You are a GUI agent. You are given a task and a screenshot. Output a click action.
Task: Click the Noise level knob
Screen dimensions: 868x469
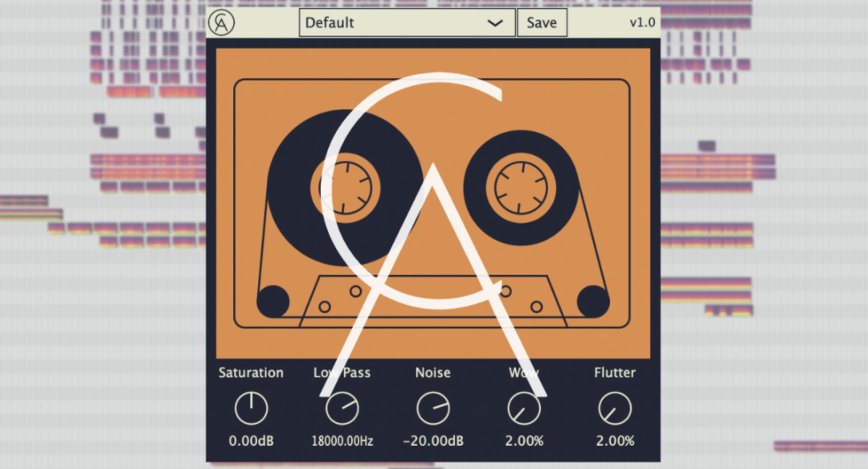pos(433,409)
